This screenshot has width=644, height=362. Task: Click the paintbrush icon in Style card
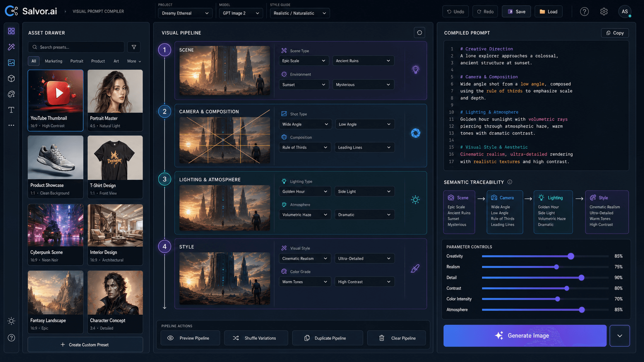[x=415, y=269]
